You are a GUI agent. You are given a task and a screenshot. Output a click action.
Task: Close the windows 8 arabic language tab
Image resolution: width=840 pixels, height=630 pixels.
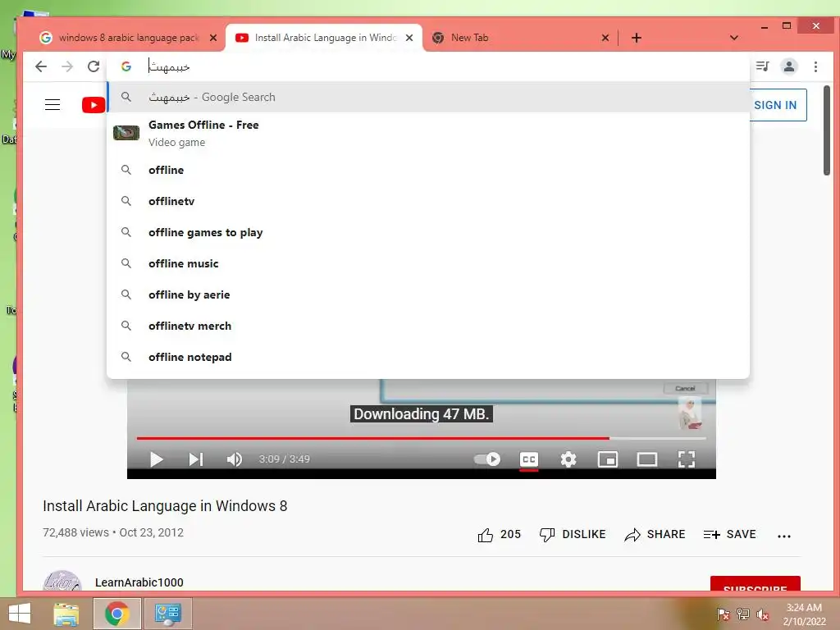(213, 38)
